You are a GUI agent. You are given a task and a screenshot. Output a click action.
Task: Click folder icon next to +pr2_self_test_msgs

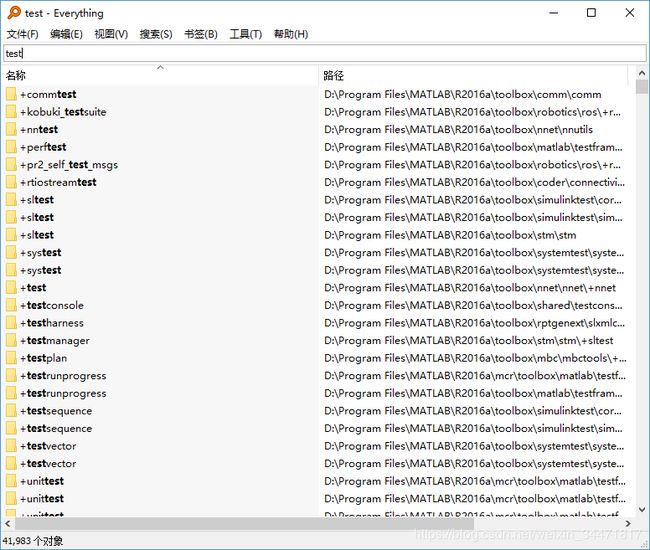[x=12, y=165]
